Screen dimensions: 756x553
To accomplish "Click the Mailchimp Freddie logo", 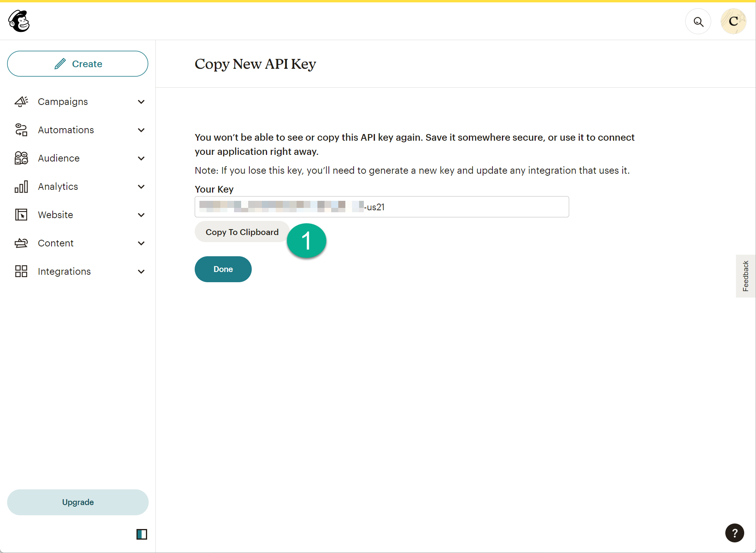I will [x=19, y=21].
